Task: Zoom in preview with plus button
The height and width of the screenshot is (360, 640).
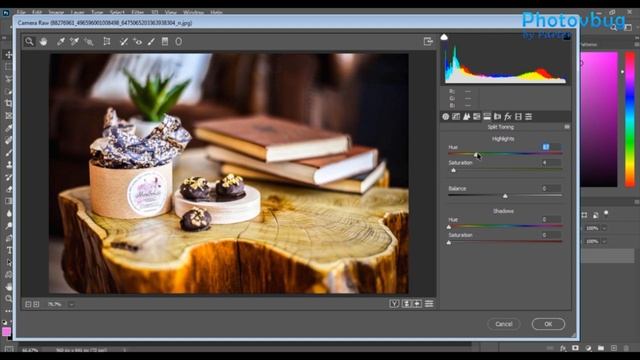Action: (36, 304)
